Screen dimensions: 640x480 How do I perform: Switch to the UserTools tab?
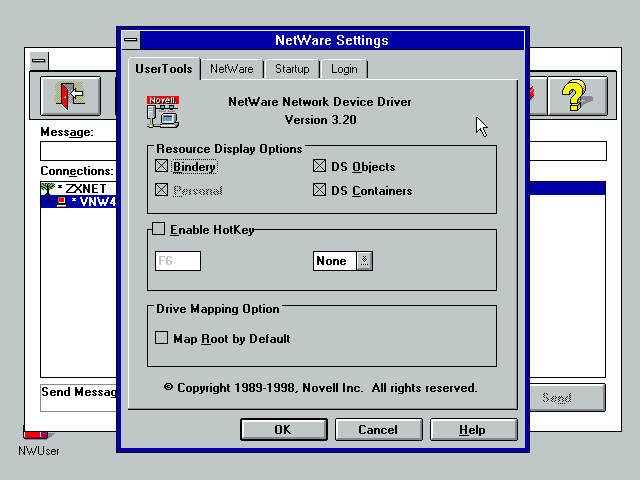[164, 69]
